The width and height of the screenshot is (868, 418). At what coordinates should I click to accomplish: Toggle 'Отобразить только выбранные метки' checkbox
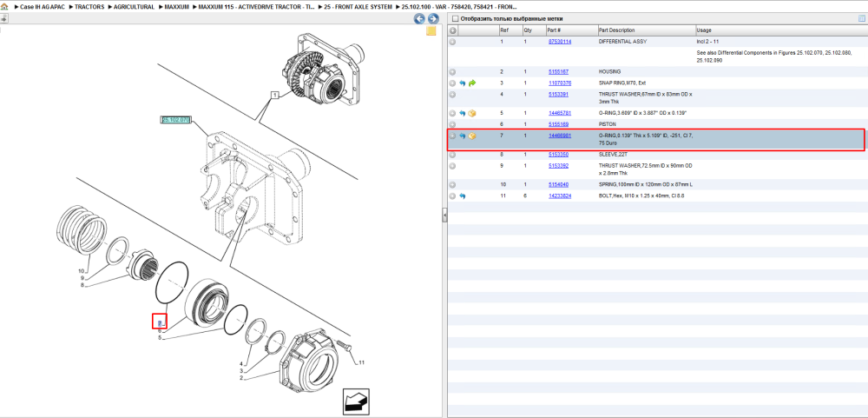pyautogui.click(x=455, y=18)
